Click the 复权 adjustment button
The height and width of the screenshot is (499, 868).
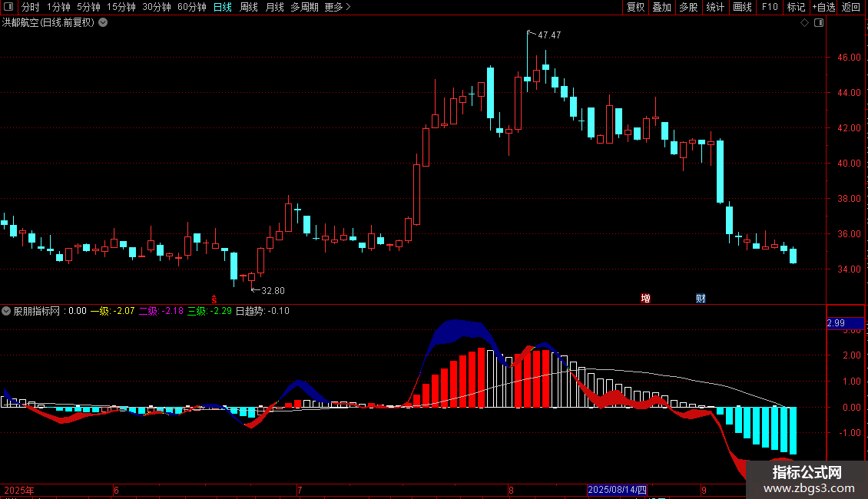pyautogui.click(x=635, y=7)
